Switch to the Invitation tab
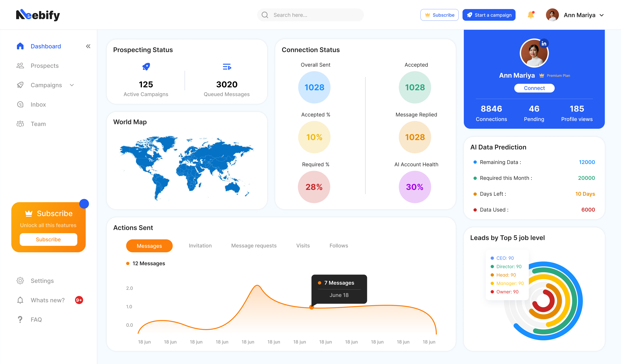Viewport: 621px width, 364px height. [200, 245]
